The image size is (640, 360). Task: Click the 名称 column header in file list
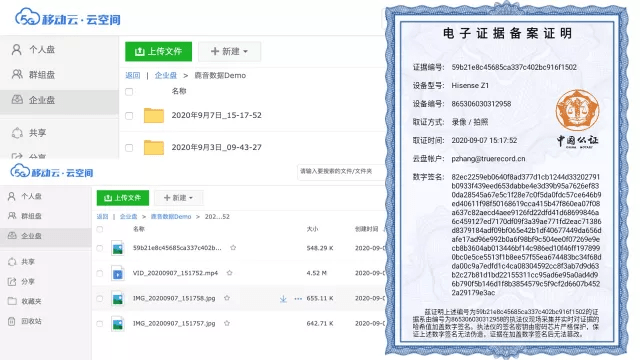coord(139,229)
